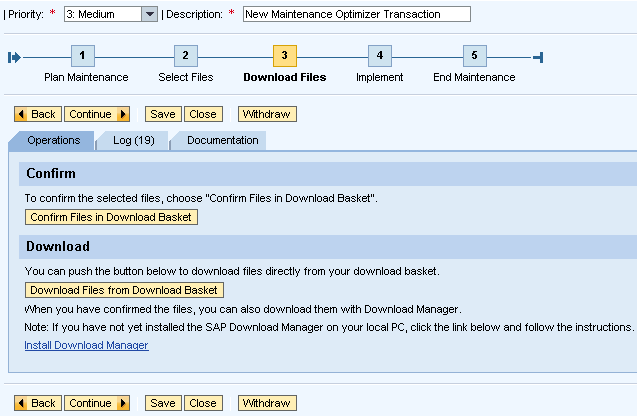Click the bottom Withdraw button
The image size is (637, 416).
pos(267,403)
